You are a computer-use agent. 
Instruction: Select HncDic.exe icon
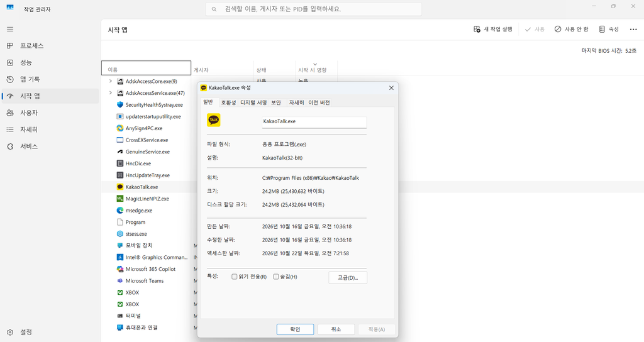click(x=120, y=163)
